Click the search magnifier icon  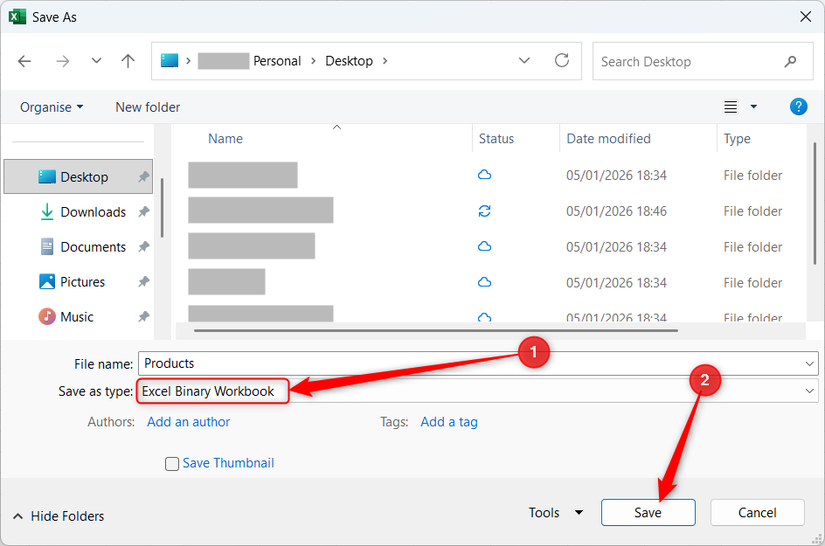point(791,61)
